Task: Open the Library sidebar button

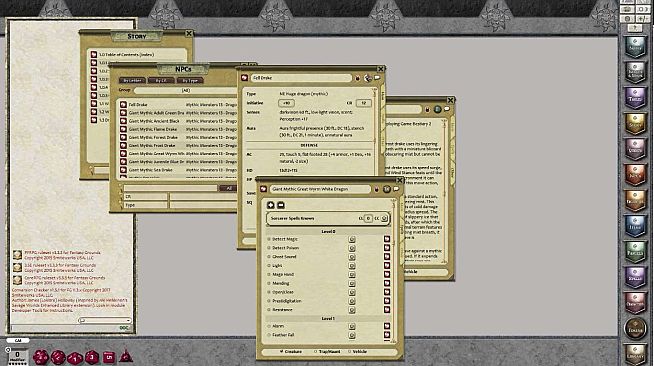Action: pos(635,354)
